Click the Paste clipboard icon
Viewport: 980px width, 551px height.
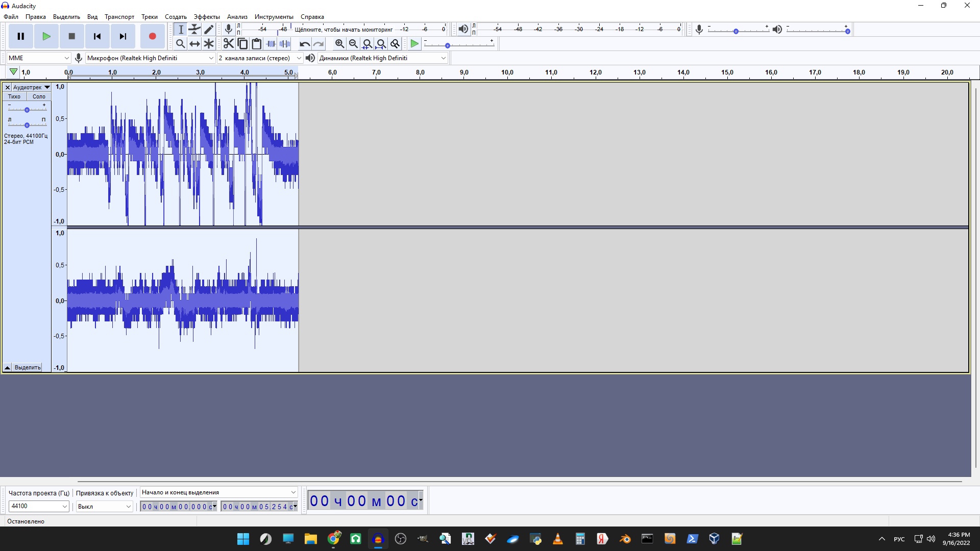(x=257, y=43)
